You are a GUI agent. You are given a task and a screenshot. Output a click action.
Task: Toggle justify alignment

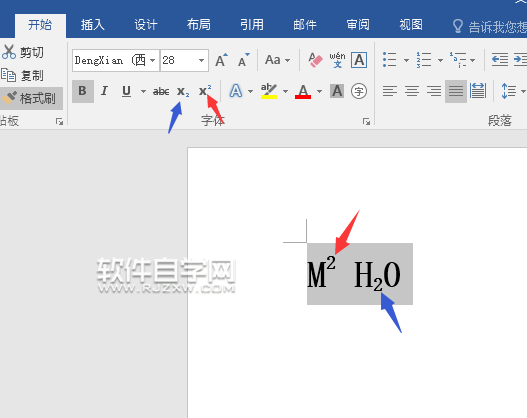tap(456, 91)
